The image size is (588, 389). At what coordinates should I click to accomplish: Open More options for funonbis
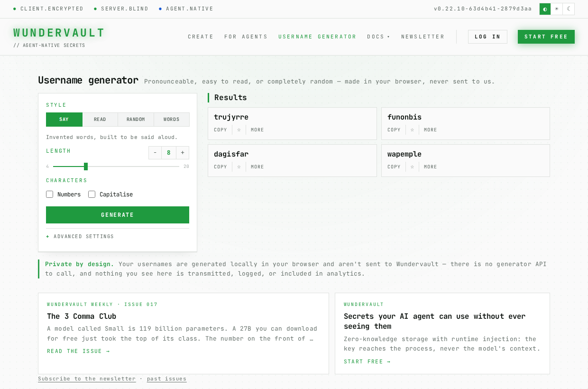tap(431, 130)
